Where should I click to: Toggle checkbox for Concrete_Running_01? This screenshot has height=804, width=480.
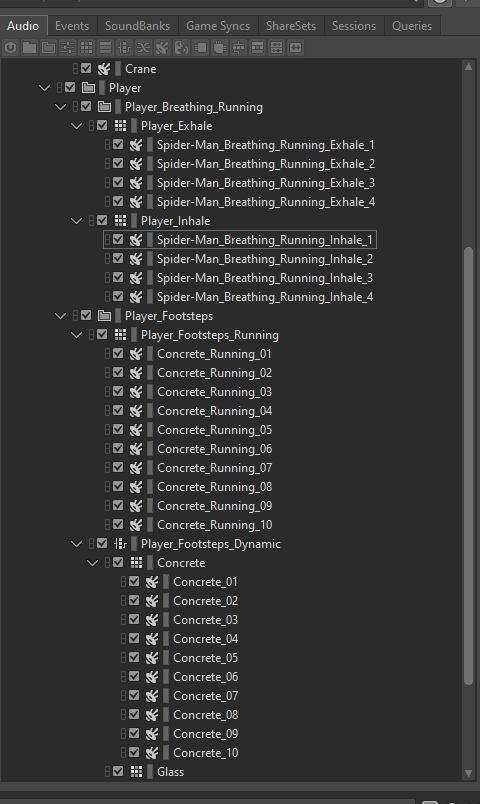(x=118, y=353)
